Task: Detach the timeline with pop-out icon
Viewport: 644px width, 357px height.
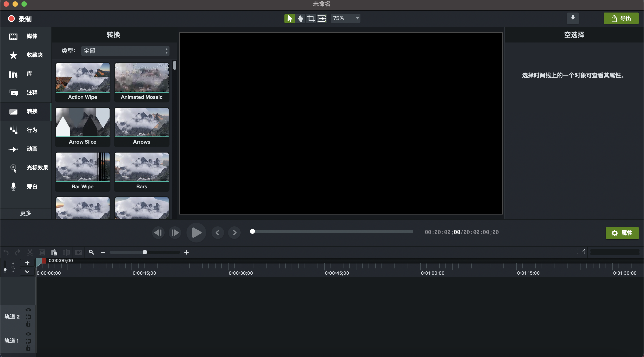Action: coord(581,251)
